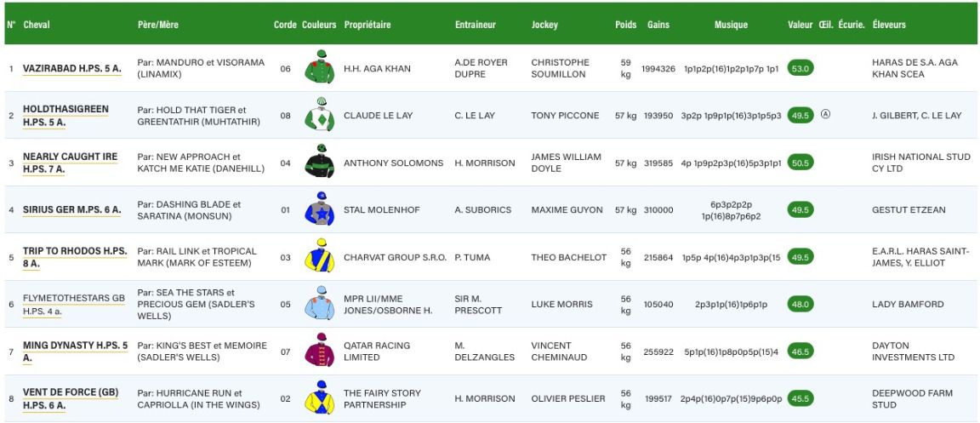
Task: Click the 46.5 valeur badge
Action: 800,352
